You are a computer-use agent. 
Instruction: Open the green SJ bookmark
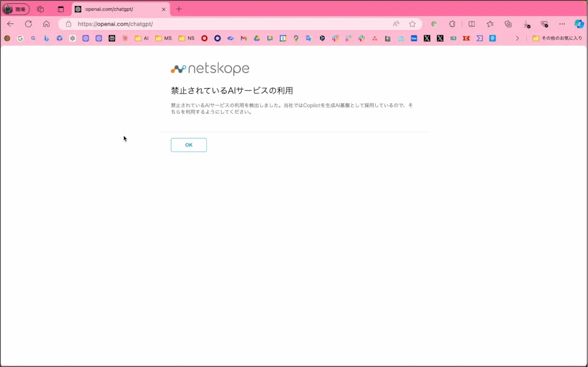pyautogui.click(x=453, y=38)
